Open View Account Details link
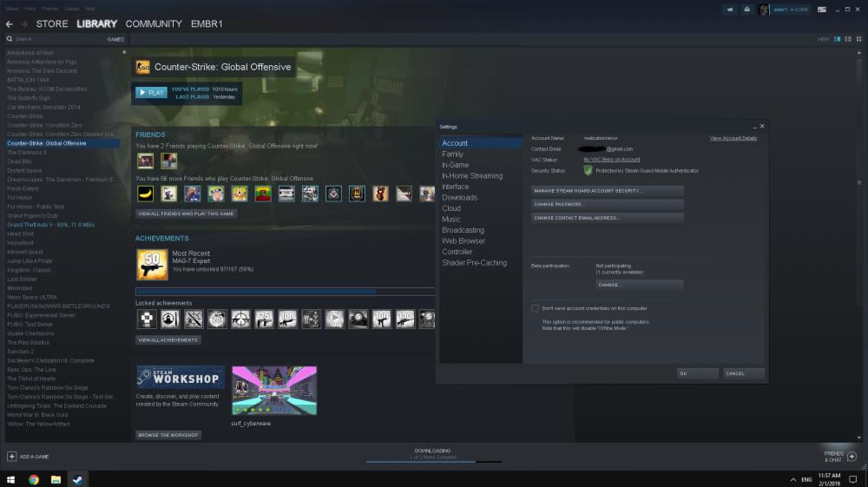This screenshot has width=868, height=487. pyautogui.click(x=733, y=138)
